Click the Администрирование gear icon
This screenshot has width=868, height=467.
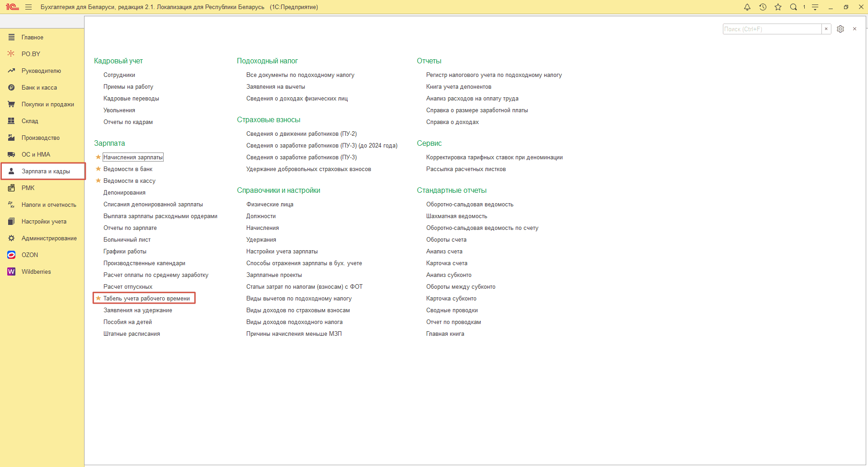coord(11,238)
